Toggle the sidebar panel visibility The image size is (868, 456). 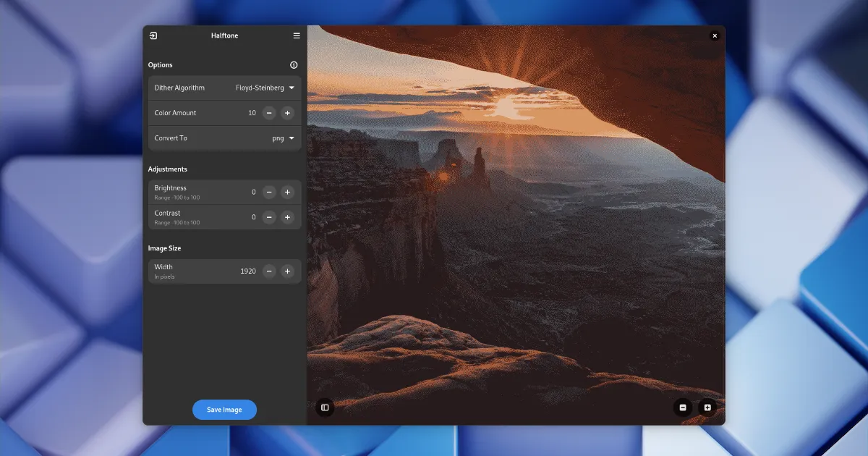pos(325,408)
